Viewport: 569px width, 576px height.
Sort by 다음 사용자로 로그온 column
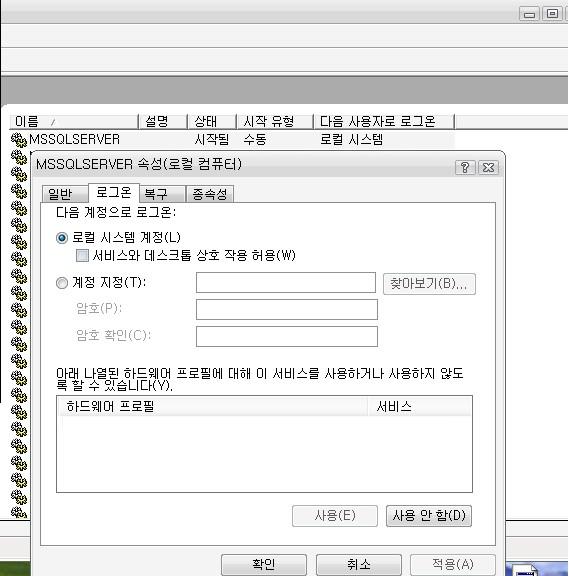pyautogui.click(x=384, y=122)
